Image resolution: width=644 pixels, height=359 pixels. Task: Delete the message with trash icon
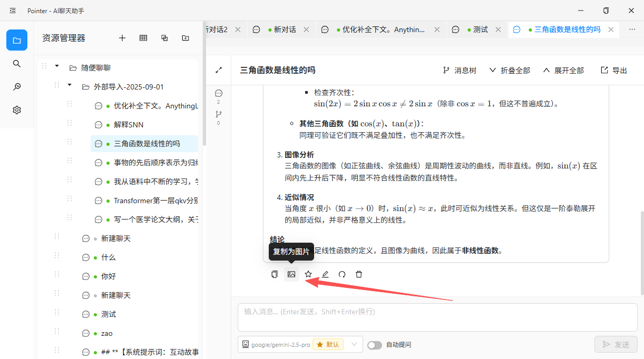359,274
